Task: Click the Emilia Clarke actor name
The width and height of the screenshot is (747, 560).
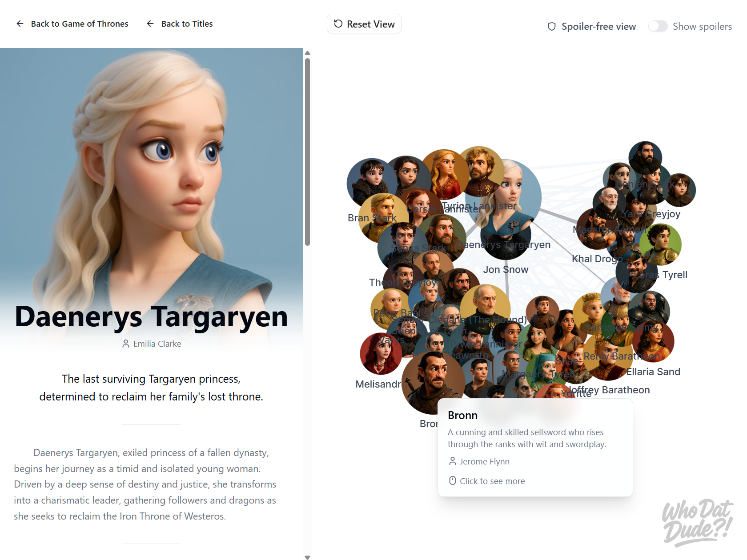Action: click(157, 344)
